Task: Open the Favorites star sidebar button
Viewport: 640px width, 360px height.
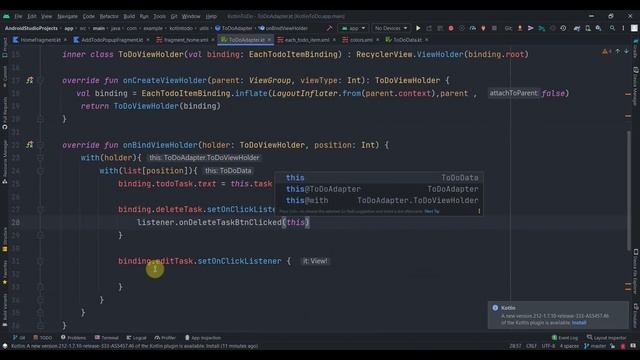Action: 4,273
